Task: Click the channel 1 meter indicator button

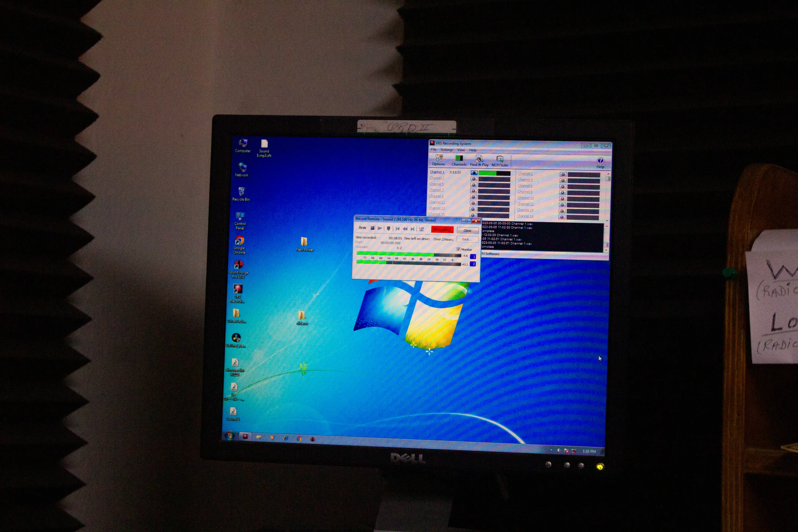Action: coord(473,257)
